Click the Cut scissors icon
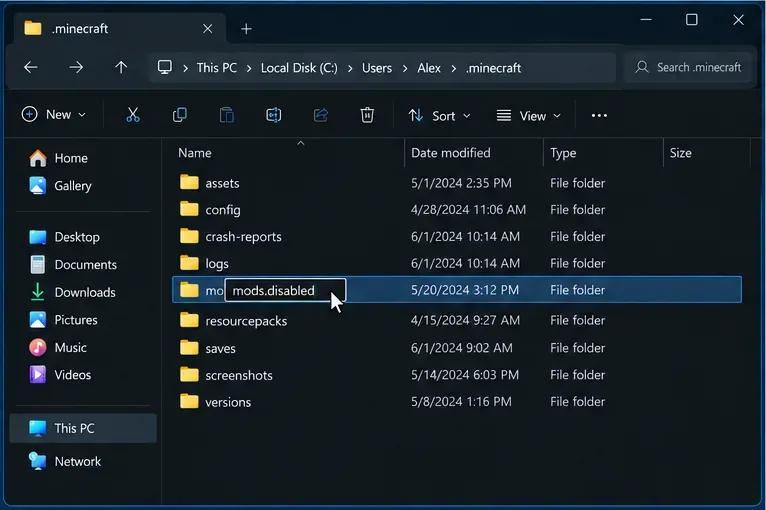This screenshot has height=510, width=766. click(132, 115)
